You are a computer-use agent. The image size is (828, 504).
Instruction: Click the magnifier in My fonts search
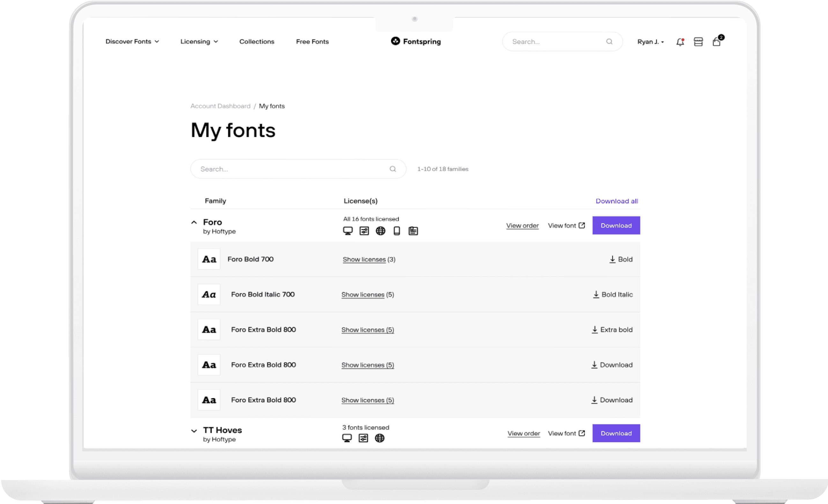click(393, 169)
